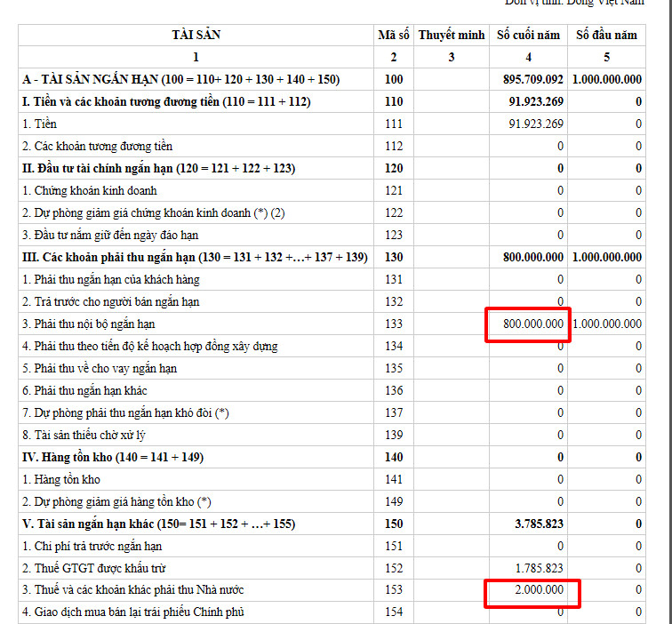Select row label 'A - TÀI SẢN NGẮN HẠN'

[x=181, y=80]
